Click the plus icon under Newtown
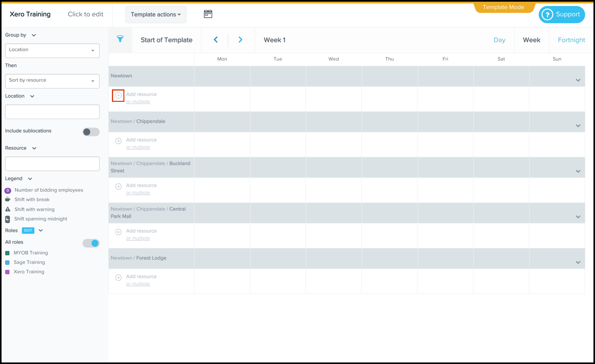 pos(118,95)
